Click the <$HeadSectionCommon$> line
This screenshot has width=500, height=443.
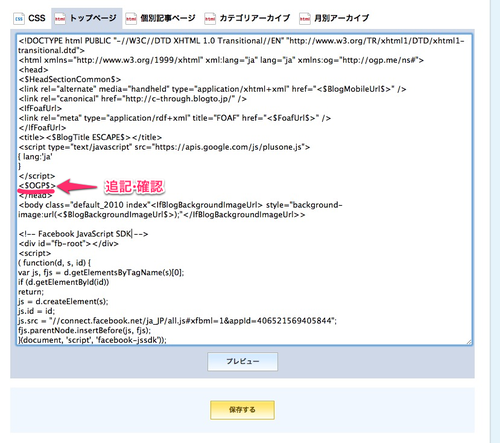click(70, 79)
